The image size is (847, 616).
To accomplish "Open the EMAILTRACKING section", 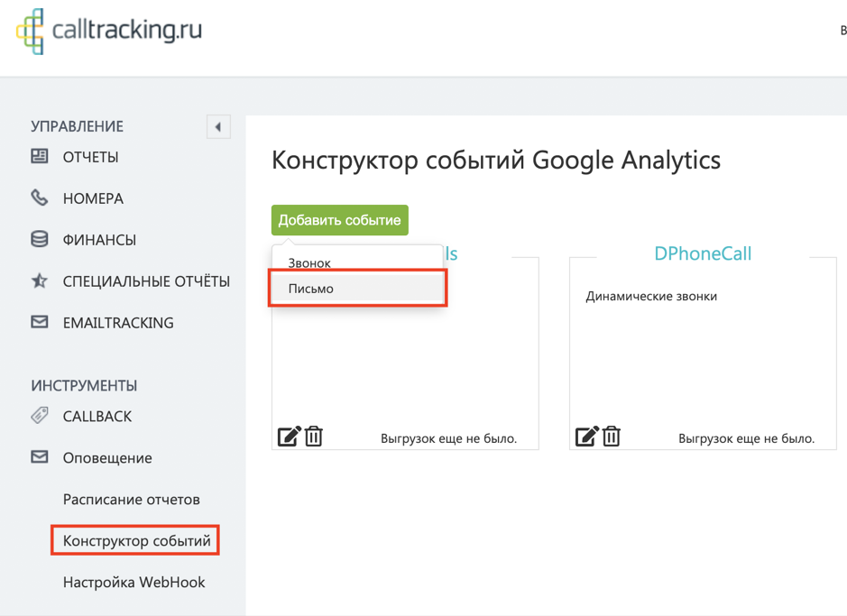I will click(118, 323).
